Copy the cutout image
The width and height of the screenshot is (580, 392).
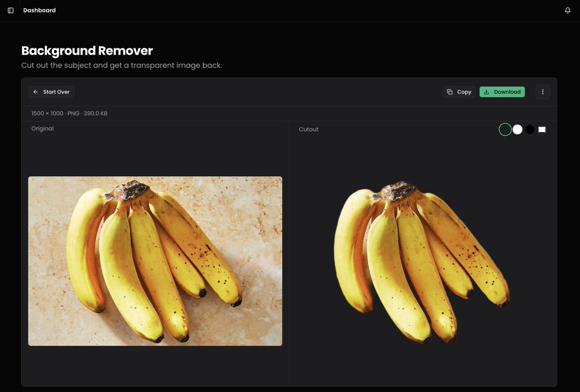pos(459,92)
